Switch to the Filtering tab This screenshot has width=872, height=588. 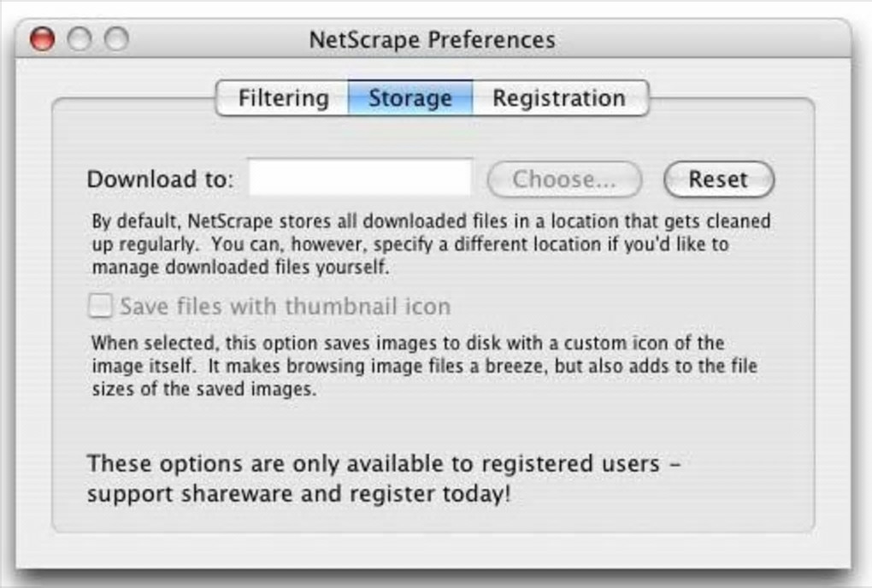283,98
